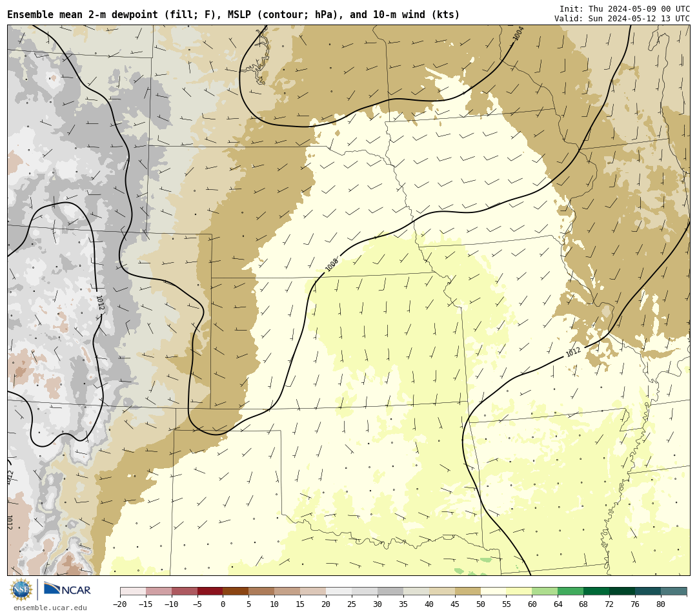
Task: Select the map title about ensemble mean dewpoint
Action: click(x=234, y=15)
